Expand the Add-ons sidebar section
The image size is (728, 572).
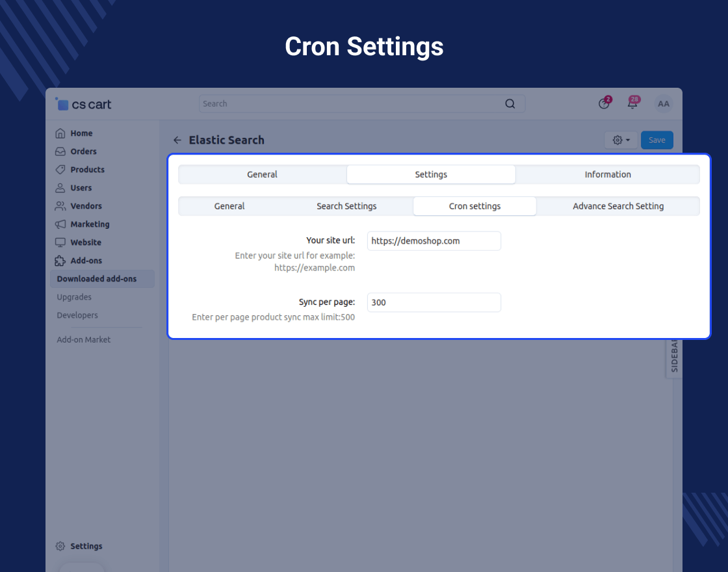click(x=86, y=261)
